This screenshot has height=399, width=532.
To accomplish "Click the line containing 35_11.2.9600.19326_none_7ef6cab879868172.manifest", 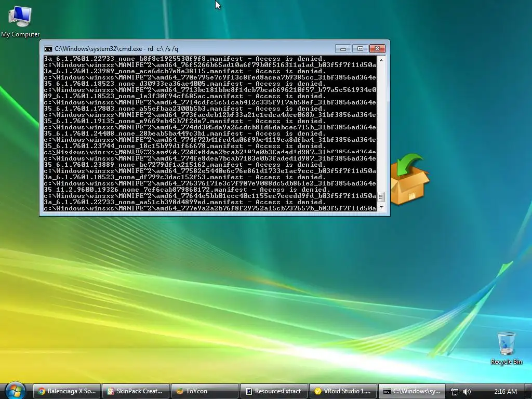I will coord(187,190).
